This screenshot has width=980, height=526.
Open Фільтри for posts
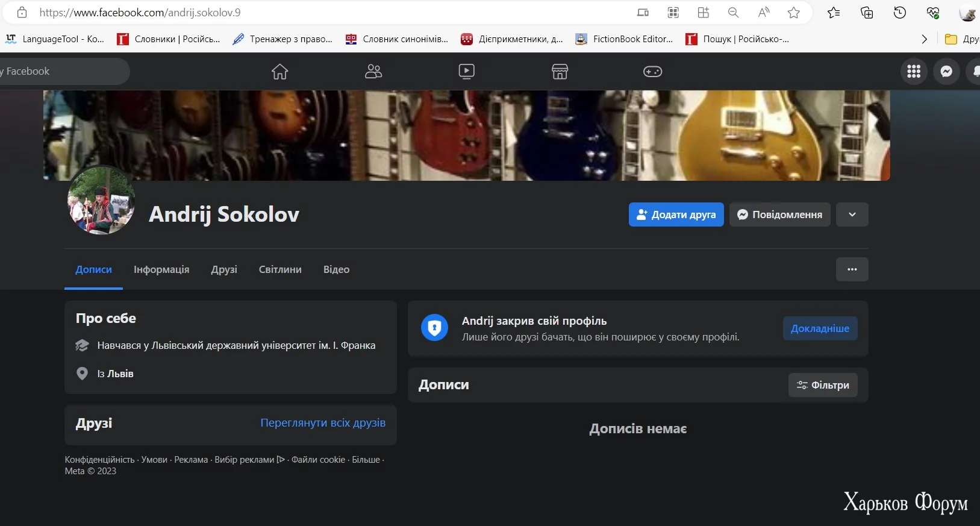pyautogui.click(x=823, y=385)
